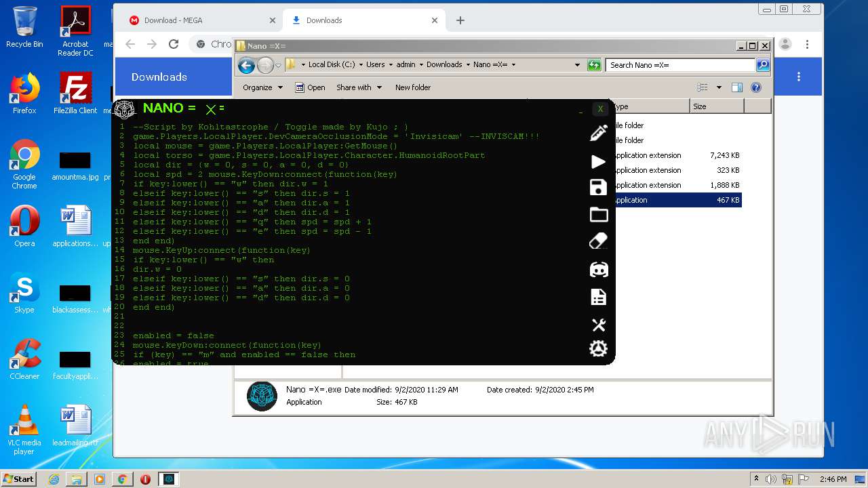
Task: Open VLC media player desktop shortcut
Action: [x=24, y=430]
